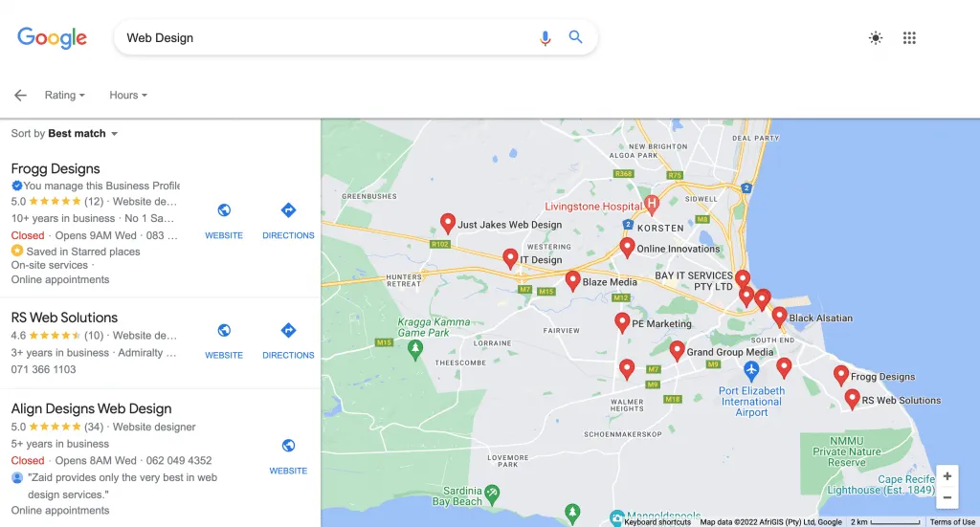
Task: Click the map scale 2 km indicator
Action: (x=884, y=522)
